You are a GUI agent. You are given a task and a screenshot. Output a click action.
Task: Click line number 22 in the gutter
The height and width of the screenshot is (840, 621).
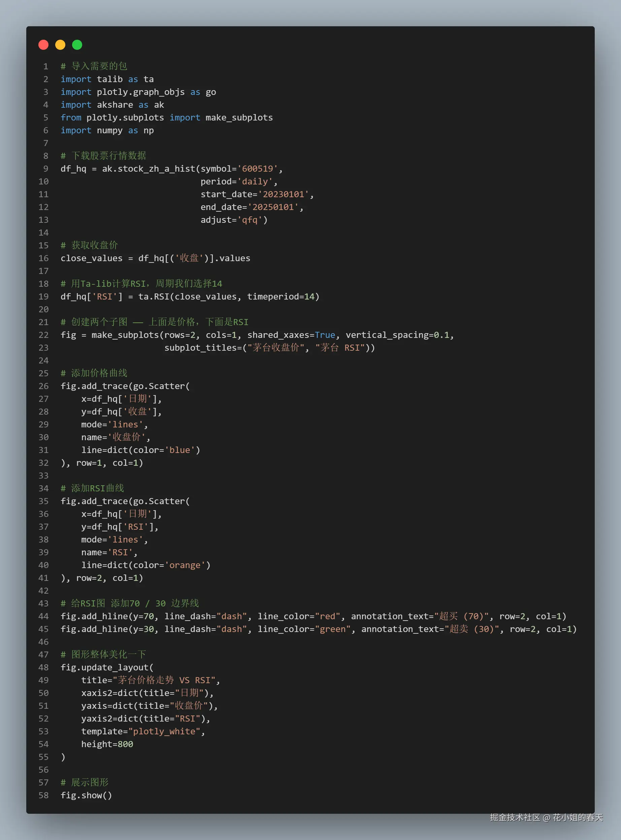[x=43, y=335]
